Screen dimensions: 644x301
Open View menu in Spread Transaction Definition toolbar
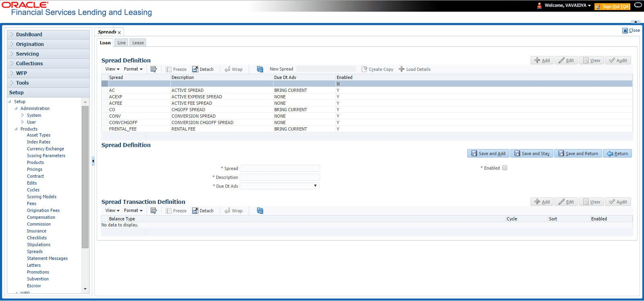click(x=112, y=211)
